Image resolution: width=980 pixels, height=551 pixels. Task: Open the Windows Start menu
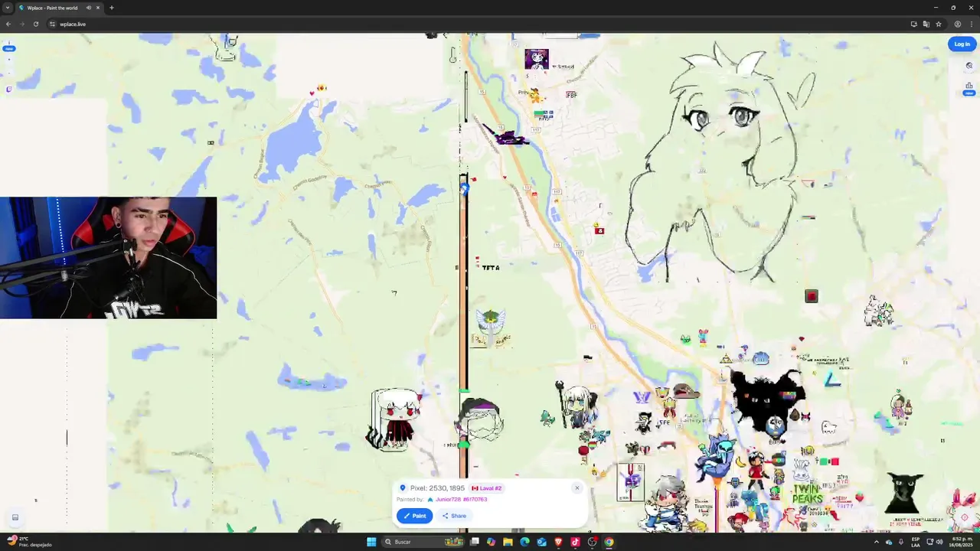(x=371, y=542)
